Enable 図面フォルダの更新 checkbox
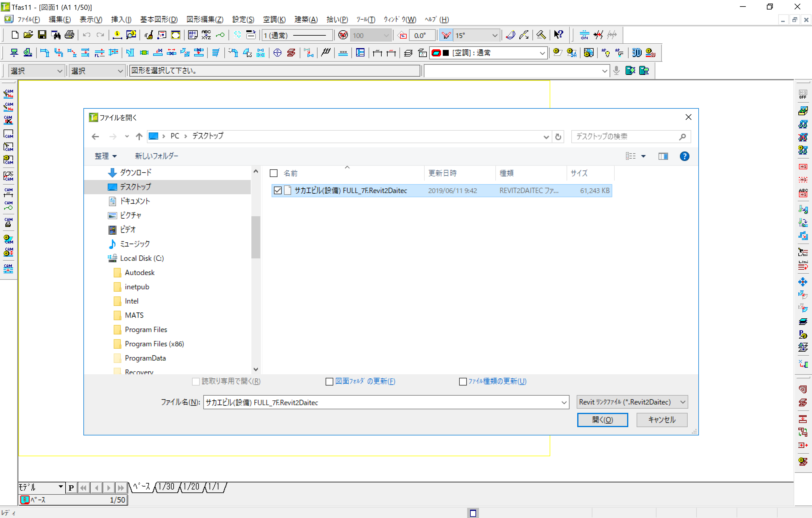812x518 pixels. (x=329, y=381)
